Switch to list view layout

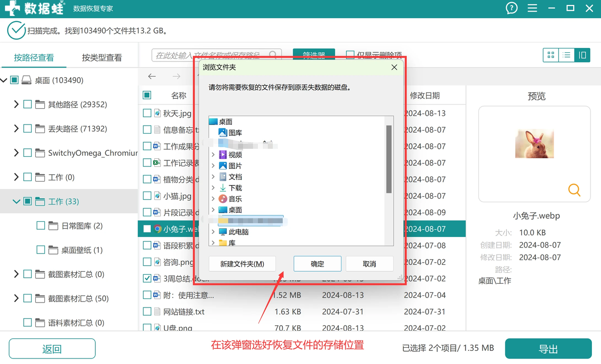(567, 55)
